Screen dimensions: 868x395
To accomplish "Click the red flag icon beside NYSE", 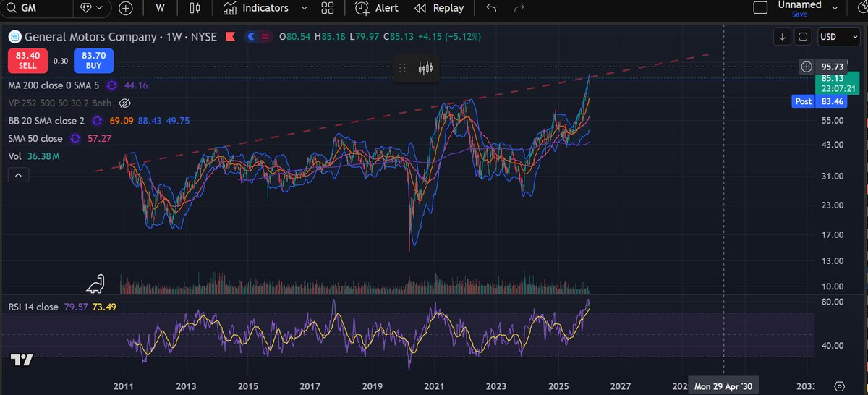I will [230, 36].
